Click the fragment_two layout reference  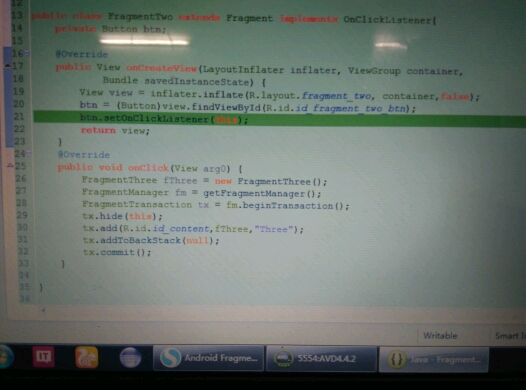click(x=336, y=96)
